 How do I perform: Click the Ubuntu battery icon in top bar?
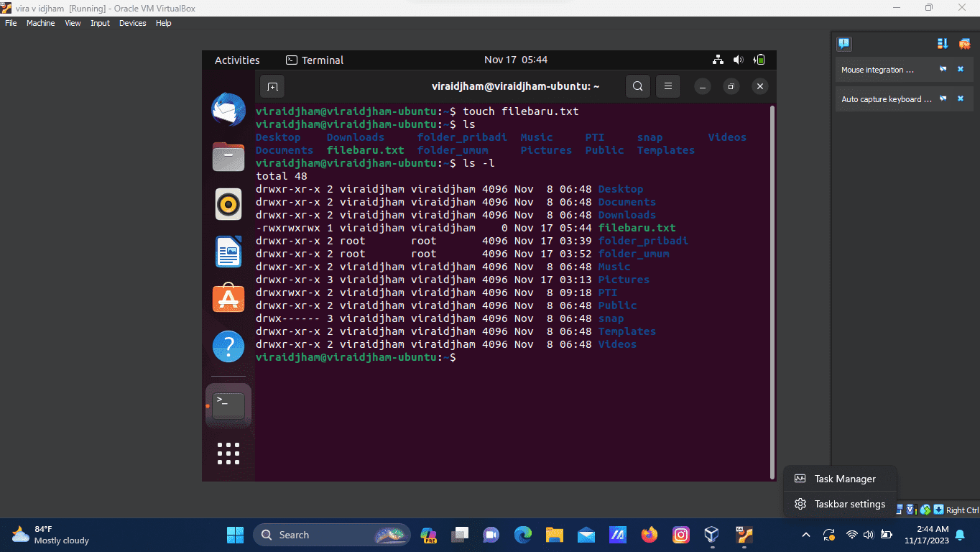tap(759, 60)
